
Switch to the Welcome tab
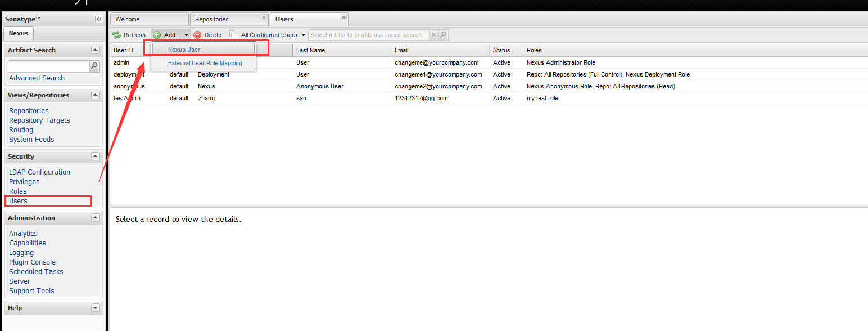pos(149,19)
